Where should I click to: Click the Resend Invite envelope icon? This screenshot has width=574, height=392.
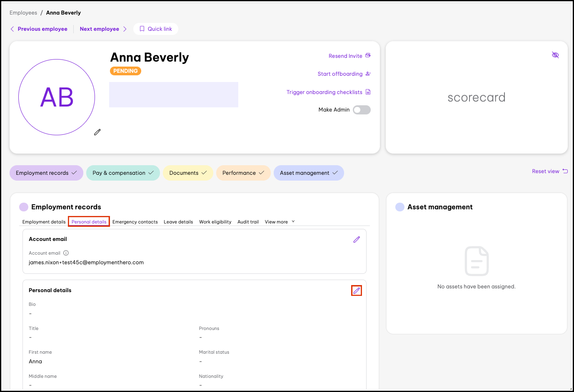(368, 55)
